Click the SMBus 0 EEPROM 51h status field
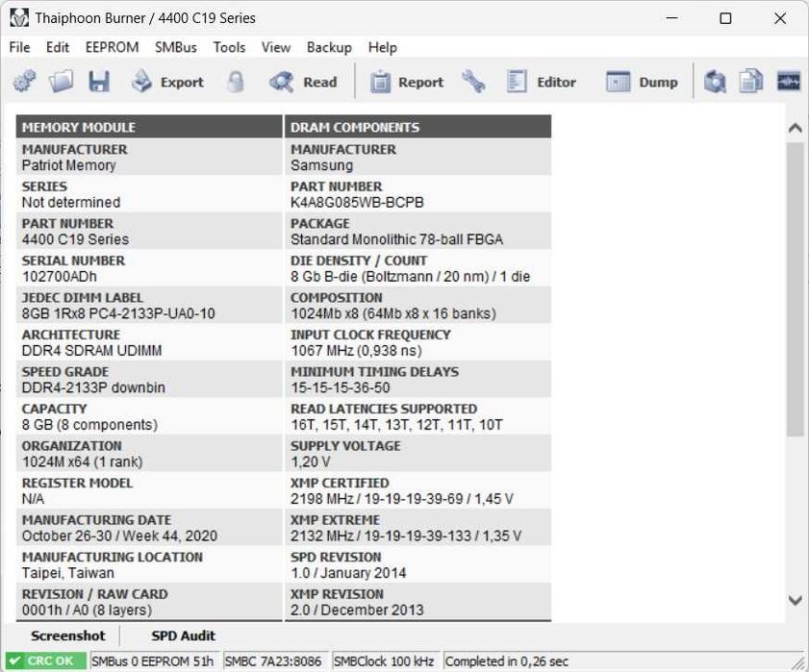809x672 pixels. (154, 660)
